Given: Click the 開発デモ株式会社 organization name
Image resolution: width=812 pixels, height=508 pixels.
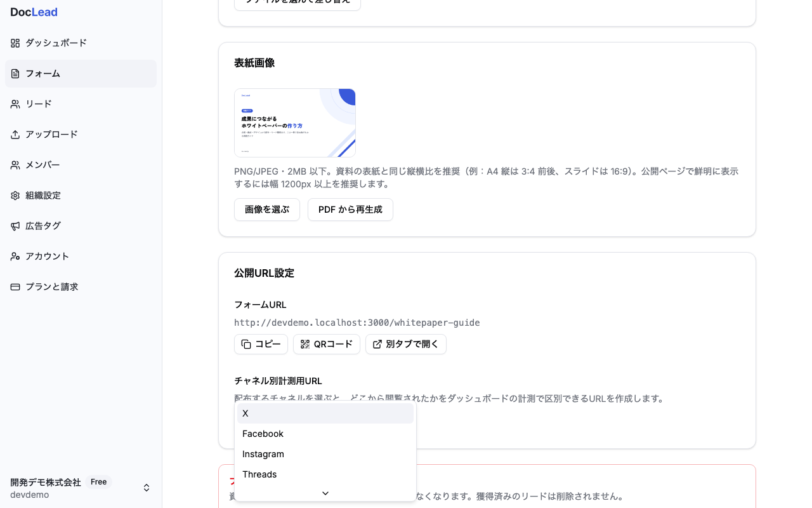Looking at the screenshot, I should click(x=46, y=482).
